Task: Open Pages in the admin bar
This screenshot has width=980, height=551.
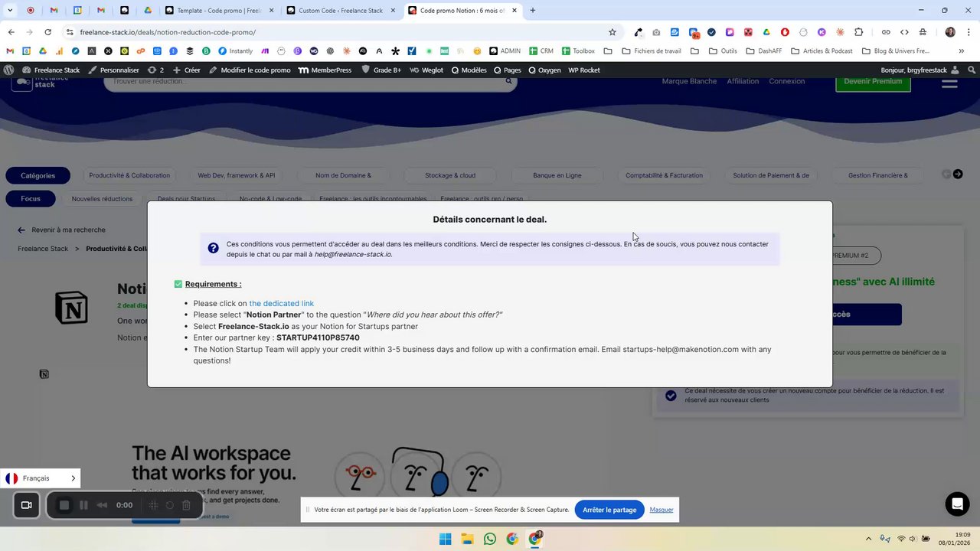Action: (508, 70)
